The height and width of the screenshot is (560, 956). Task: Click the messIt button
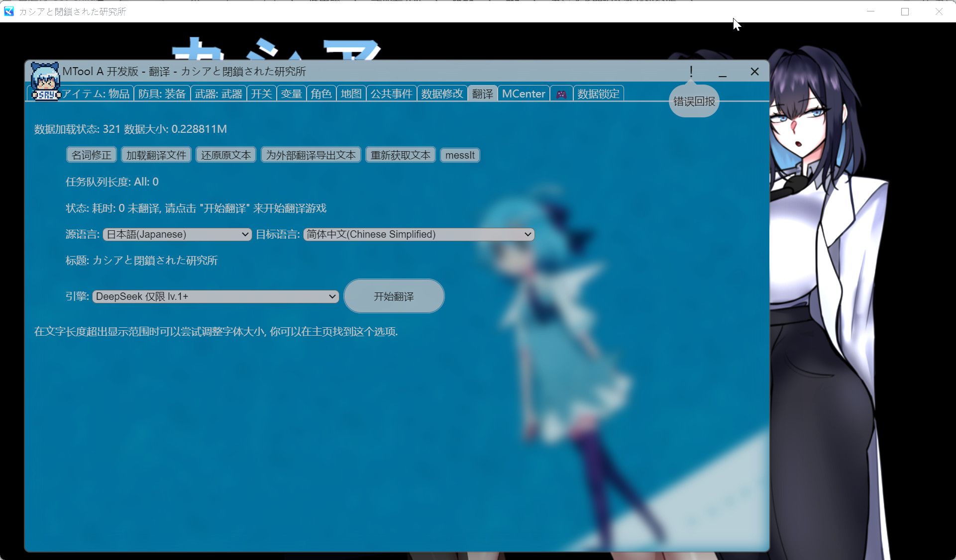pyautogui.click(x=460, y=155)
